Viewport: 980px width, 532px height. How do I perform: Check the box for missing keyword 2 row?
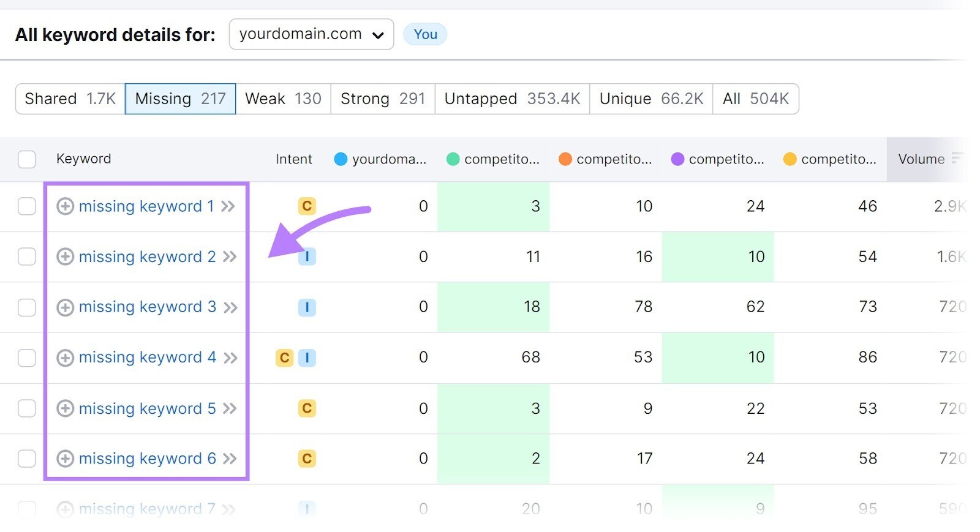click(x=27, y=257)
